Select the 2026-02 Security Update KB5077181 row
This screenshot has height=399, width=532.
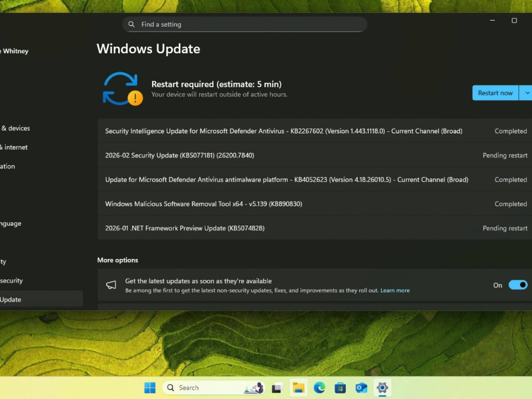click(180, 156)
